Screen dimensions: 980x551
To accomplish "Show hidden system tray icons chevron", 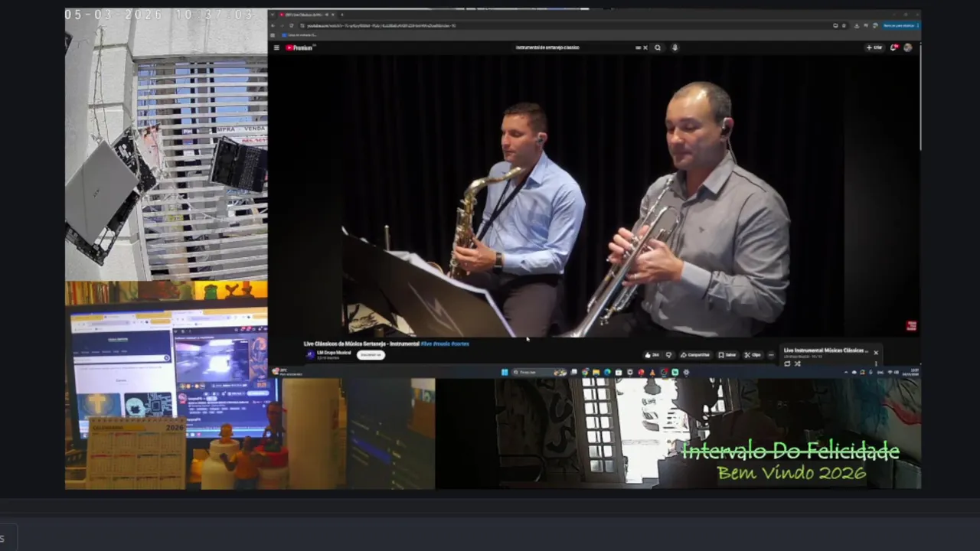I will 846,372.
